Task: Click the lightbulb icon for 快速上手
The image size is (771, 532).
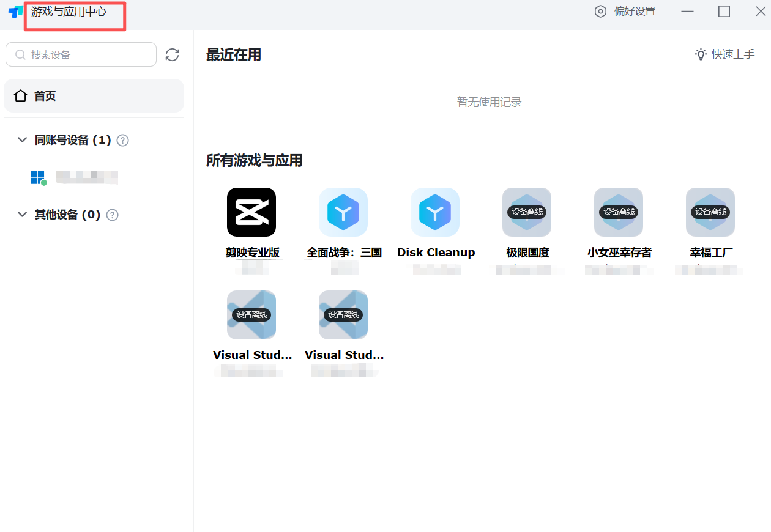Action: coord(701,54)
